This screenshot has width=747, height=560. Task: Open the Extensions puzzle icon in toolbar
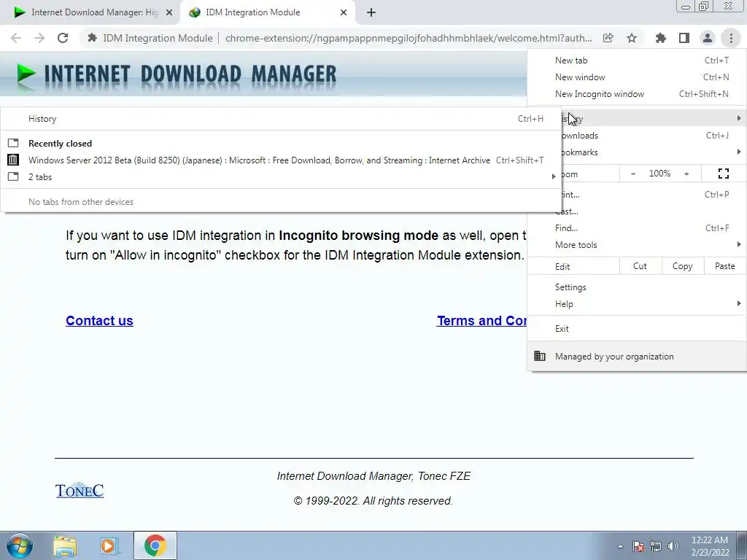point(661,38)
